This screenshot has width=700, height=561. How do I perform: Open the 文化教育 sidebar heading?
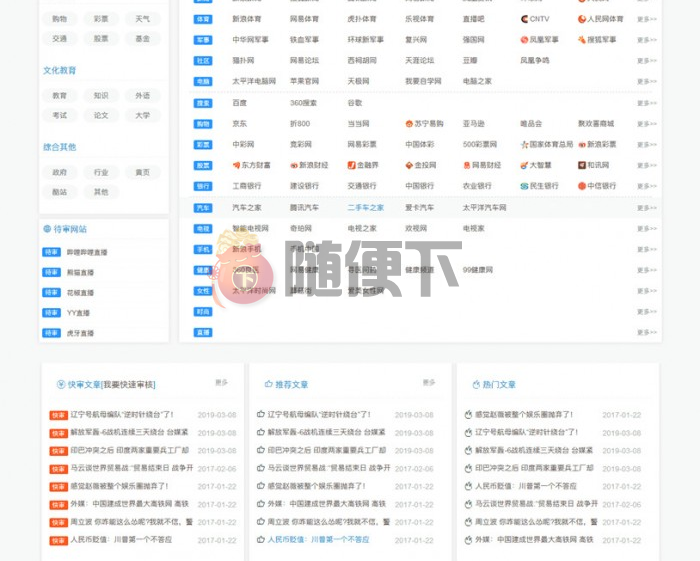(x=59, y=70)
